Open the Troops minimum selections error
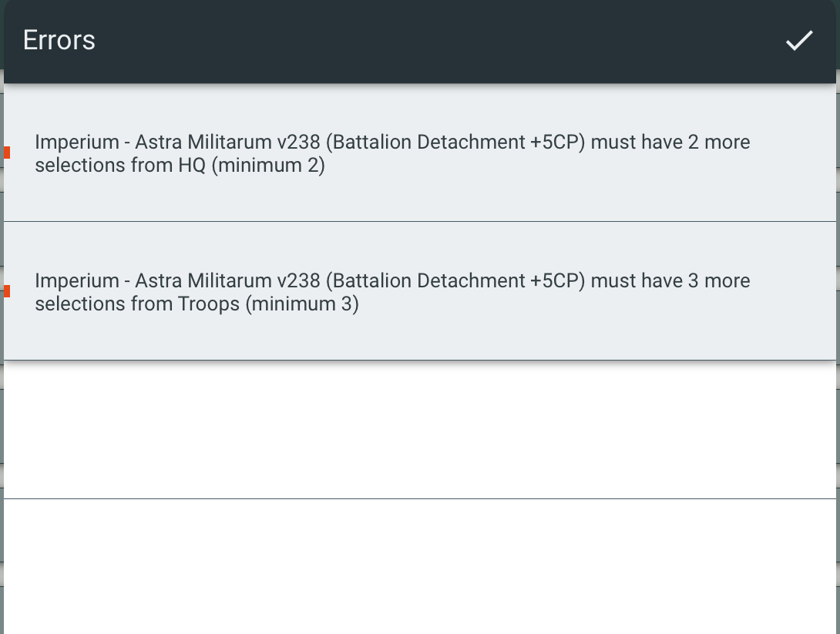The image size is (840, 634). (420, 291)
